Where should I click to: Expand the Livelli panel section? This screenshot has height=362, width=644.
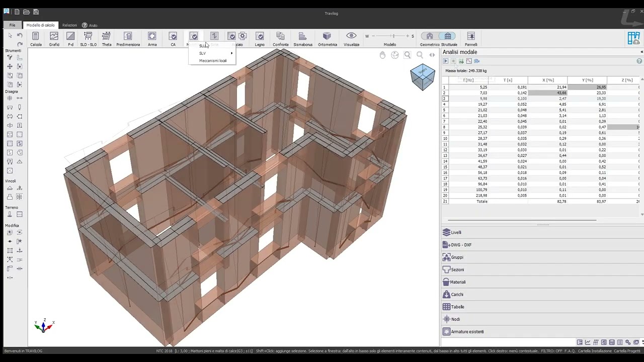[456, 233]
